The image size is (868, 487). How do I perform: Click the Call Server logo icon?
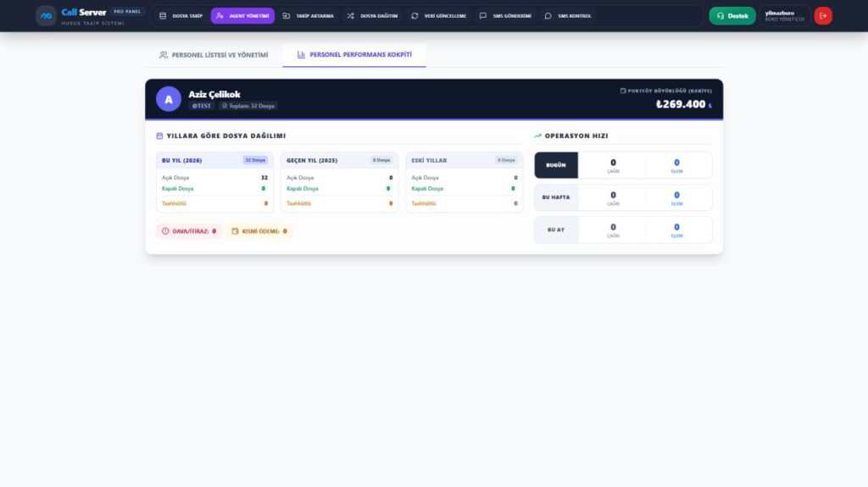pos(46,16)
